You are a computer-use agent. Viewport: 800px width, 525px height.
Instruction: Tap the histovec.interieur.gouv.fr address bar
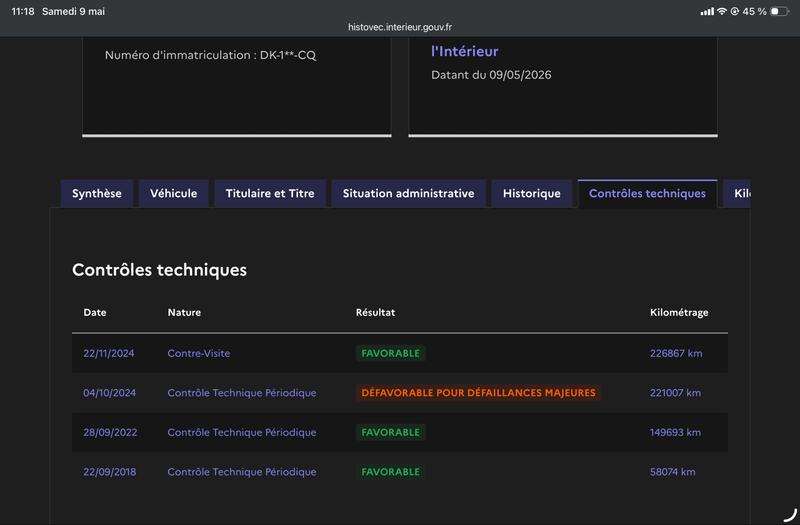[400, 27]
